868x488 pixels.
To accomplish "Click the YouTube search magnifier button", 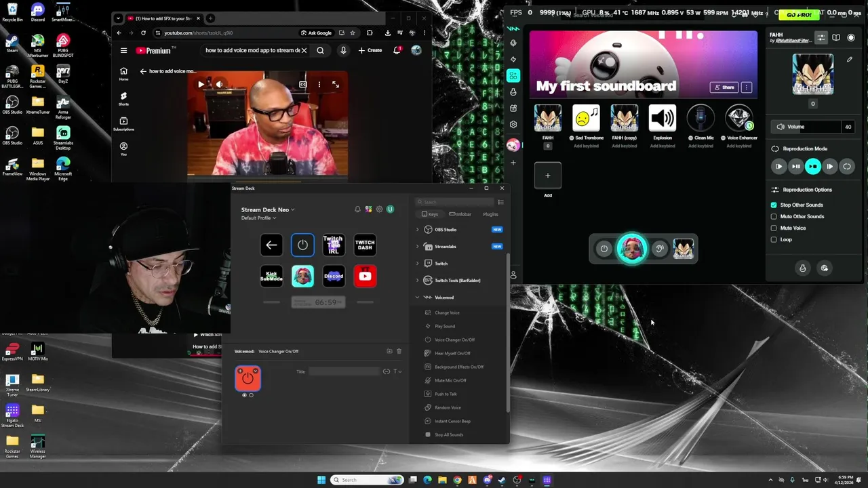I will pos(320,50).
